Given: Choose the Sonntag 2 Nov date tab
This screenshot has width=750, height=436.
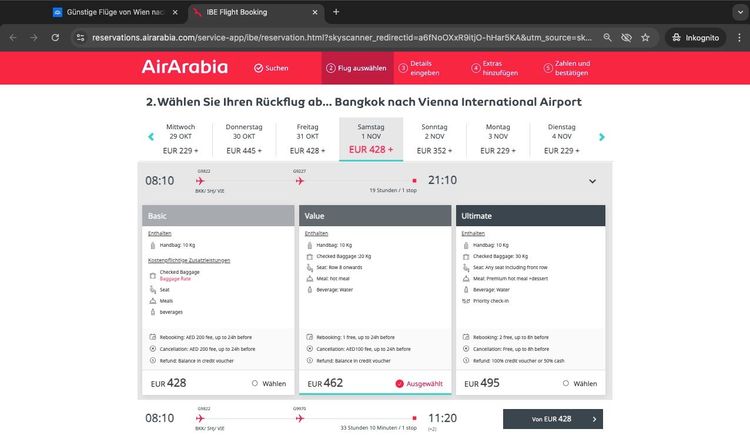Looking at the screenshot, I should [x=434, y=139].
